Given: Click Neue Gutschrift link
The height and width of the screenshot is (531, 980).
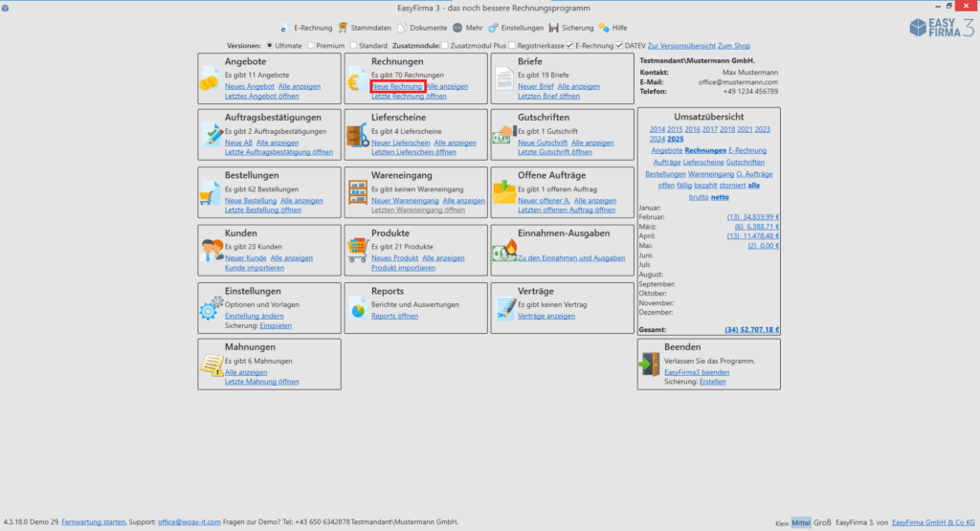Looking at the screenshot, I should [543, 144].
